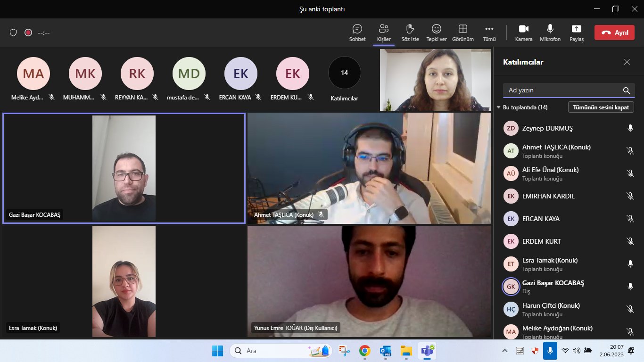Click Melike Aydoğan muted mic icon in list
The width and height of the screenshot is (644, 362).
630,332
